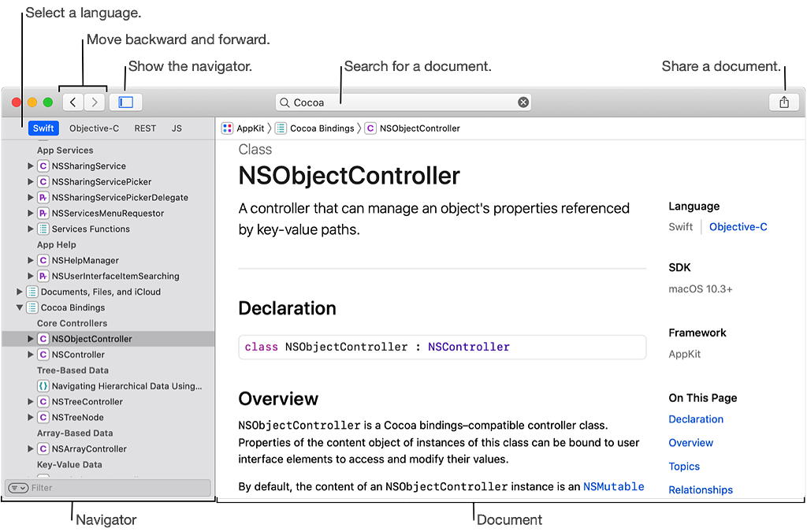The height and width of the screenshot is (532, 807).
Task: Jump to Overview in On This Page
Action: [x=690, y=443]
